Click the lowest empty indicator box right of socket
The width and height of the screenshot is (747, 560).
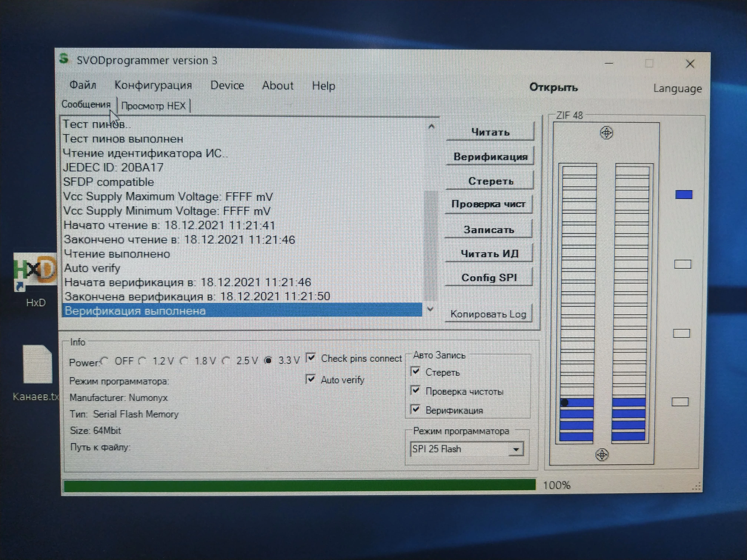coord(680,402)
